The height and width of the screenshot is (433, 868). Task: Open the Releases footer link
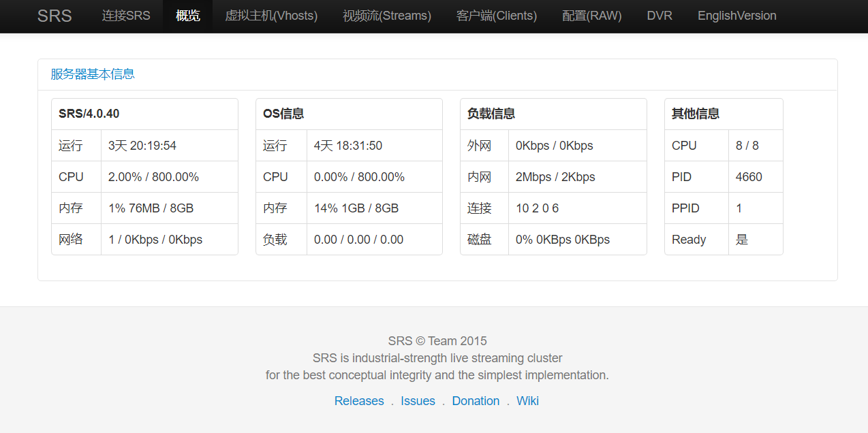pos(359,401)
